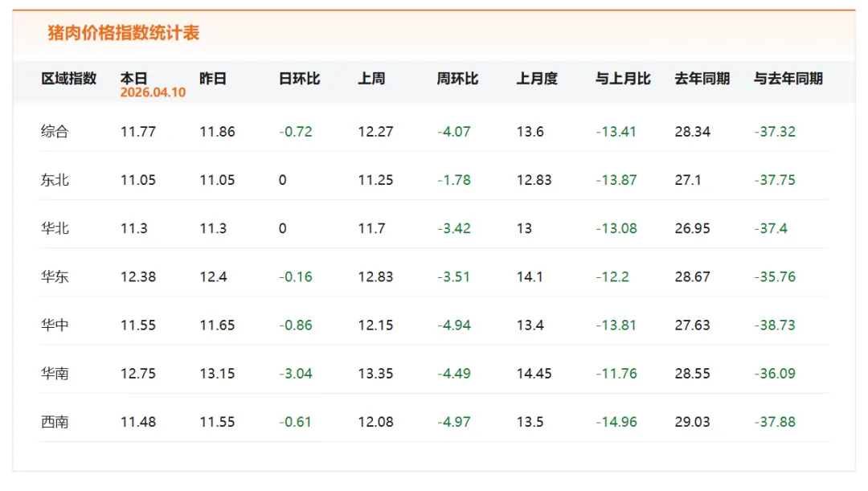Select the 昨日 column header
868x491 pixels.
(213, 79)
